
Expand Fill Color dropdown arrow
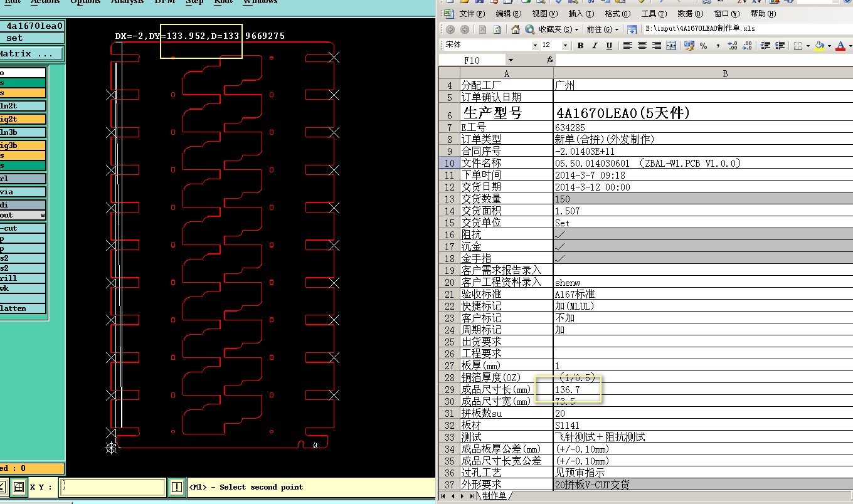click(829, 46)
